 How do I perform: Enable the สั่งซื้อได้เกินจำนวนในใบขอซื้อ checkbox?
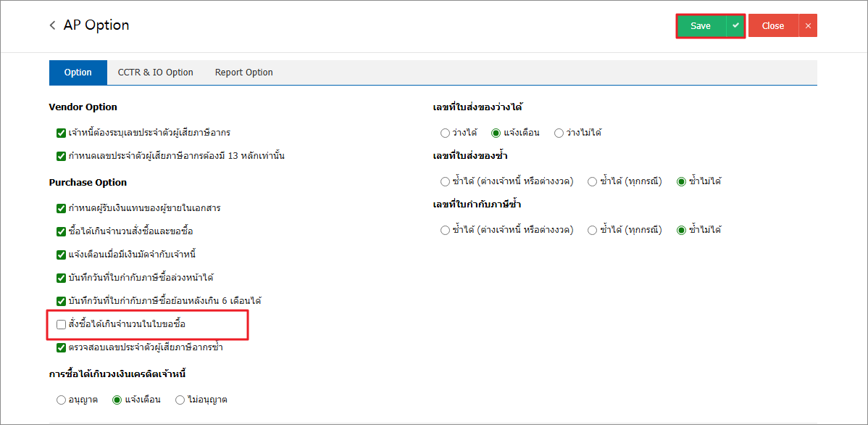62,324
